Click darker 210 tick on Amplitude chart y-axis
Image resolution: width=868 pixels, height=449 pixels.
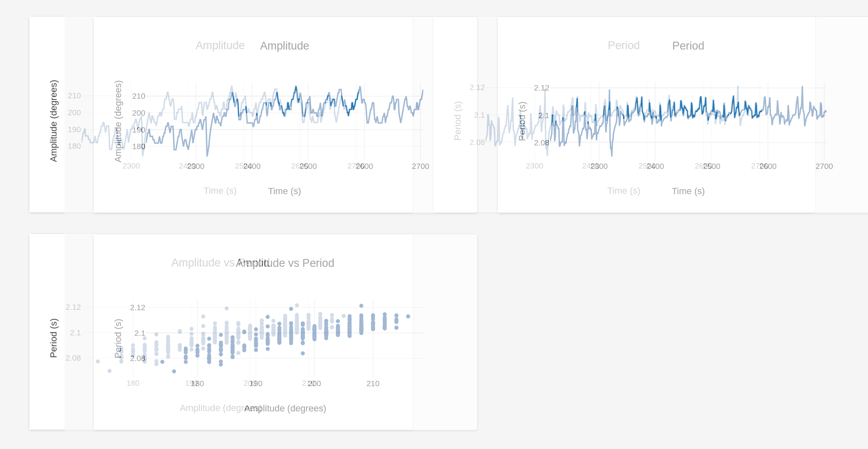(138, 96)
